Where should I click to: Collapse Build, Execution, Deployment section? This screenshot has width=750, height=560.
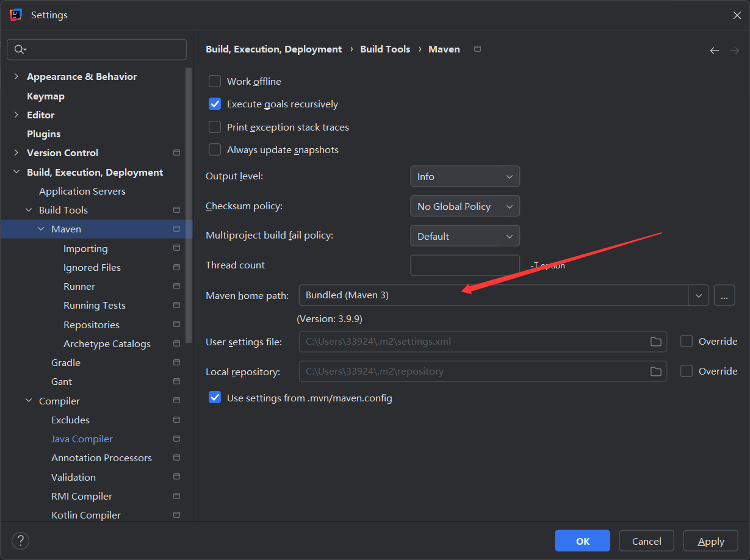pos(16,172)
